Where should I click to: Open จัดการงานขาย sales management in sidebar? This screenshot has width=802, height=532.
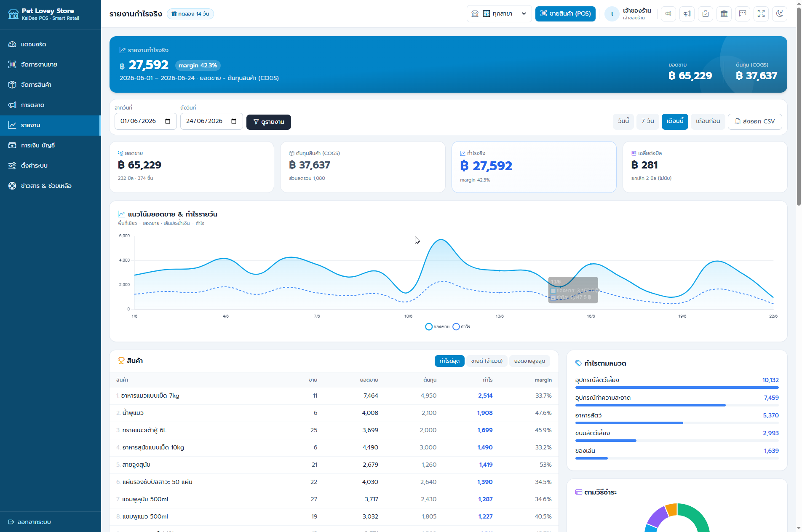[x=50, y=64]
